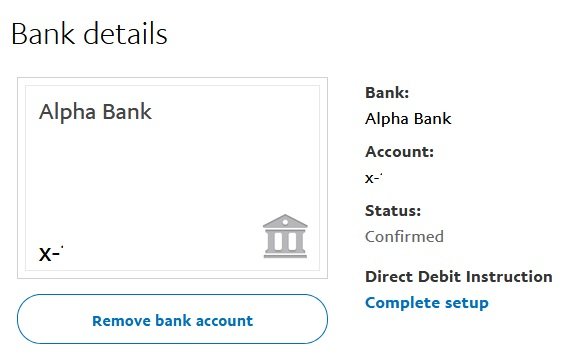Viewport: 568px width, 363px height.
Task: Select Alpha Bank value under Bank:
Action: [x=408, y=119]
